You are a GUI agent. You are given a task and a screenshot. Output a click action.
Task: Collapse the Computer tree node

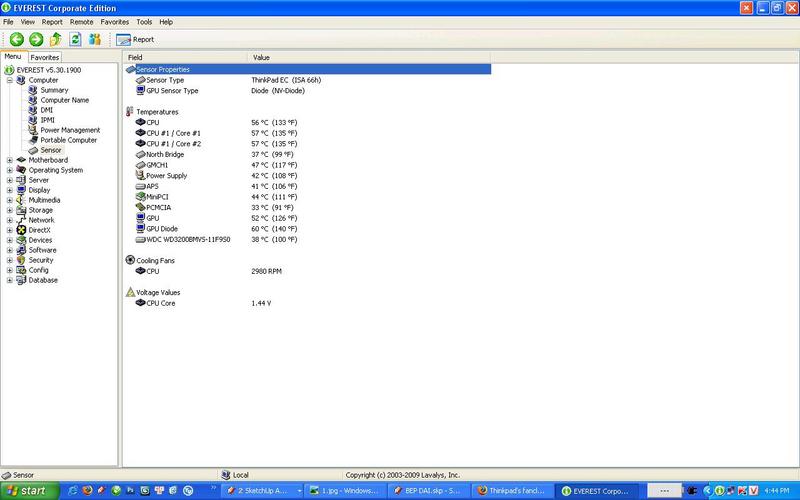point(10,80)
